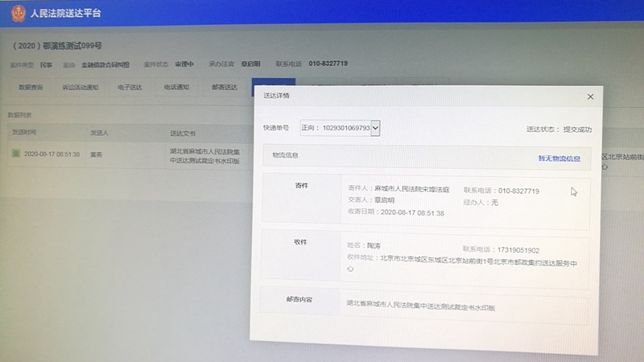Click the 提交成功 delivery status text
Viewport: 644px width, 362px height.
pyautogui.click(x=577, y=130)
